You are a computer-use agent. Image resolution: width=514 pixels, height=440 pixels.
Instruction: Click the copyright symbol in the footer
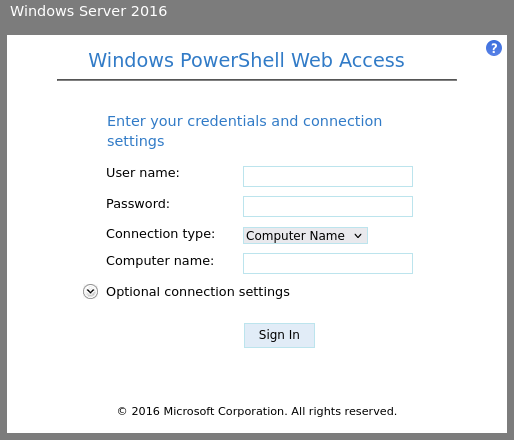pos(122,411)
